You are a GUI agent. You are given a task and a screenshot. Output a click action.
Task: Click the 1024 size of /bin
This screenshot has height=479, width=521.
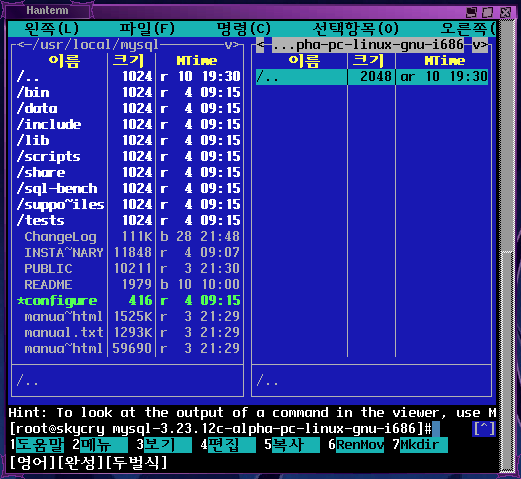coord(137,93)
